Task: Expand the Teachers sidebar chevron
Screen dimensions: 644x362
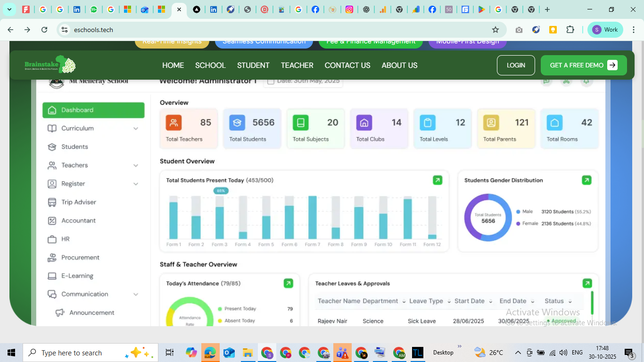Action: point(135,165)
